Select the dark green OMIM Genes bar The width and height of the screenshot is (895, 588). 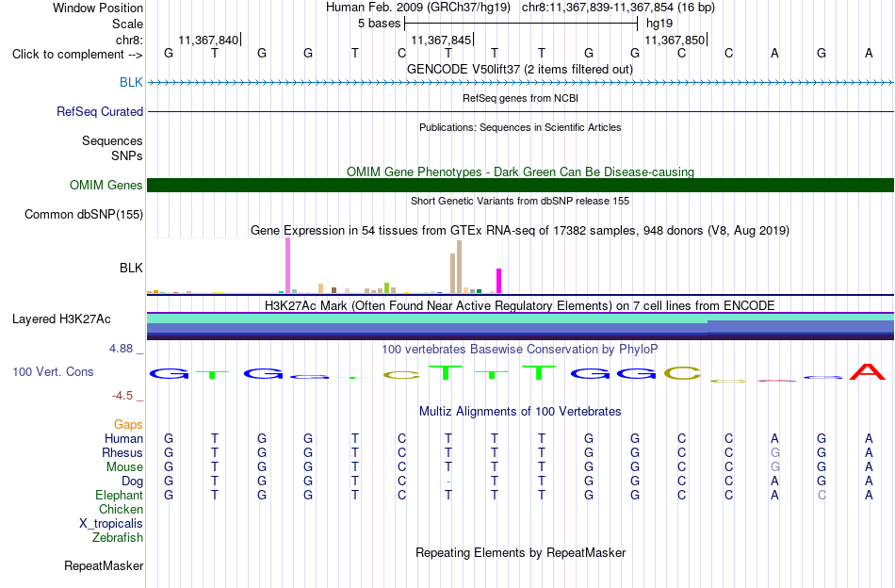(x=520, y=185)
